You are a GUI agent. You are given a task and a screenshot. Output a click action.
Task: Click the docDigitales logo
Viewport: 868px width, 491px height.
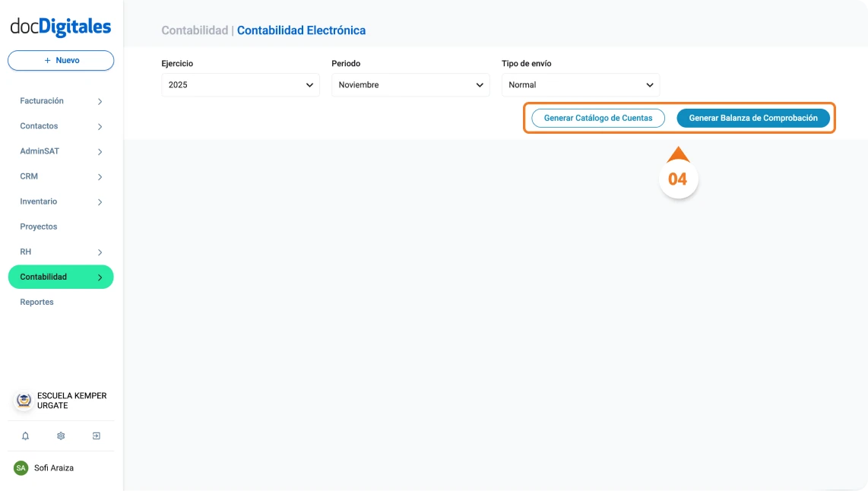click(61, 25)
